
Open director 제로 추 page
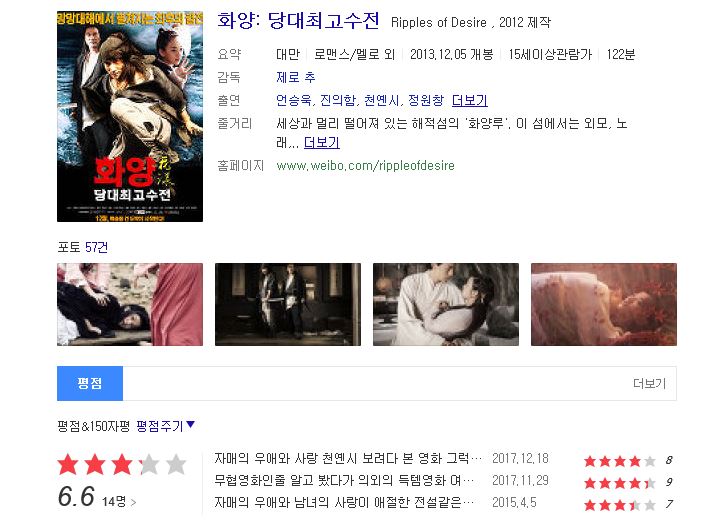pyautogui.click(x=296, y=77)
